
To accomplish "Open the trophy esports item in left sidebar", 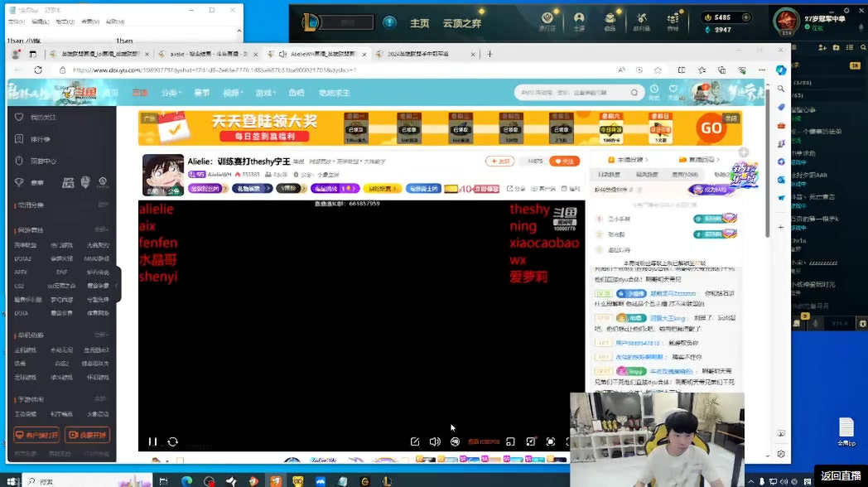I will (x=30, y=182).
